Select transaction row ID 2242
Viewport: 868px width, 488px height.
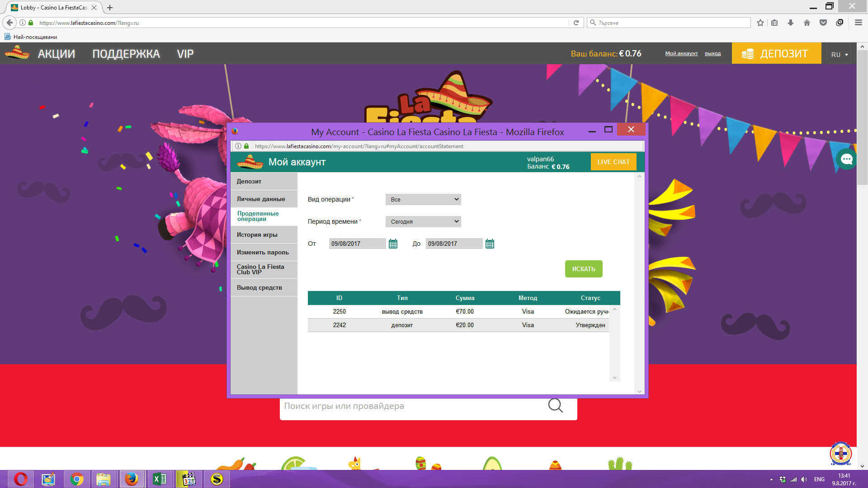click(458, 325)
